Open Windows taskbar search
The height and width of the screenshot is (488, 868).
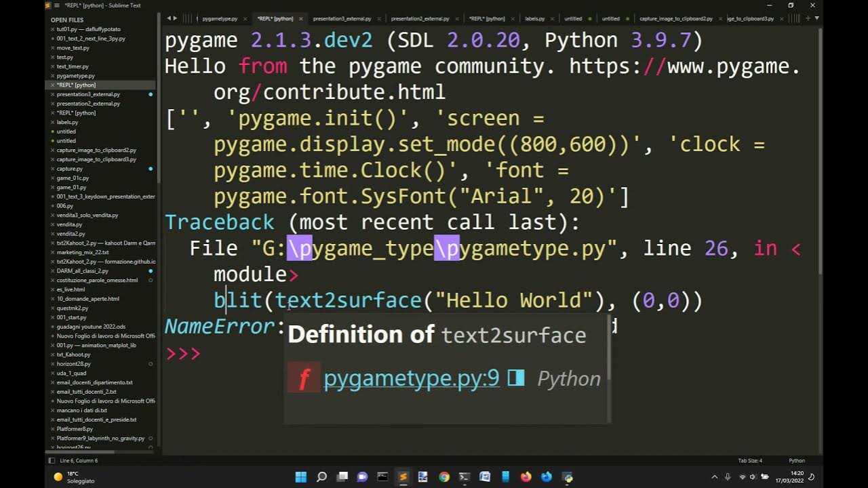(321, 476)
